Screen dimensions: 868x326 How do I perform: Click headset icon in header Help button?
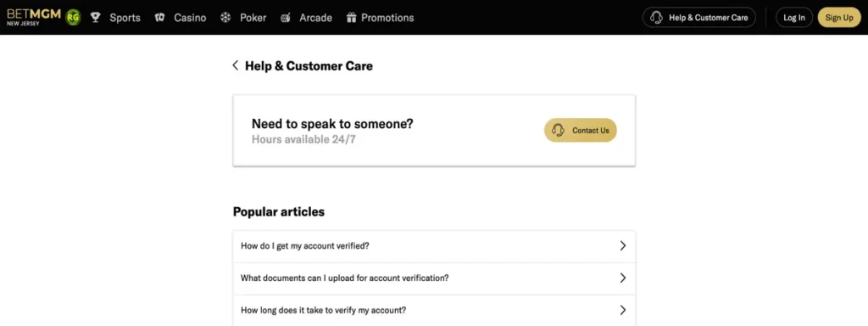click(657, 17)
